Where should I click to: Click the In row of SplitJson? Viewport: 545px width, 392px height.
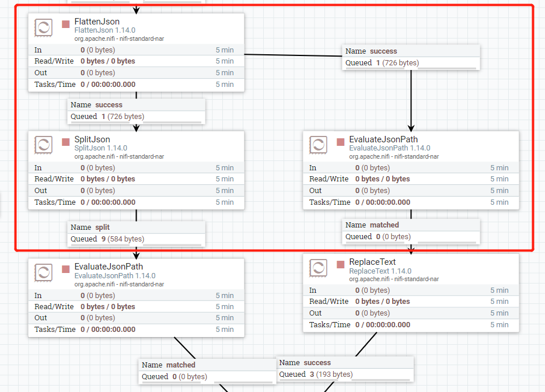pyautogui.click(x=137, y=168)
